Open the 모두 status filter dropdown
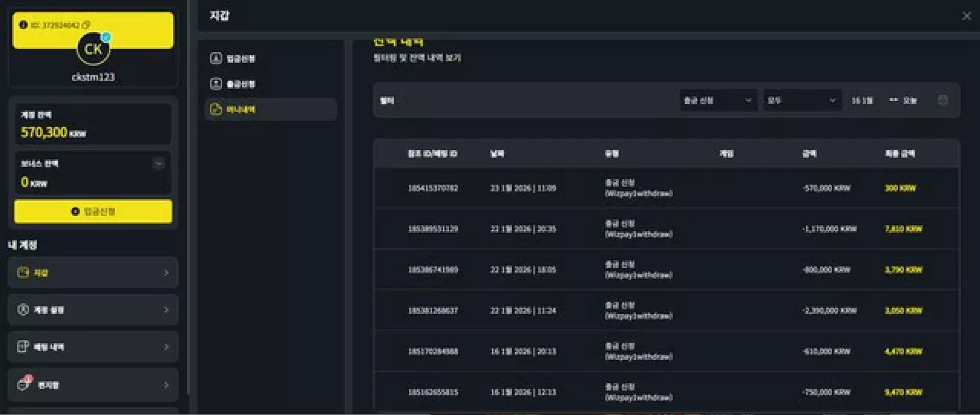 coord(801,100)
